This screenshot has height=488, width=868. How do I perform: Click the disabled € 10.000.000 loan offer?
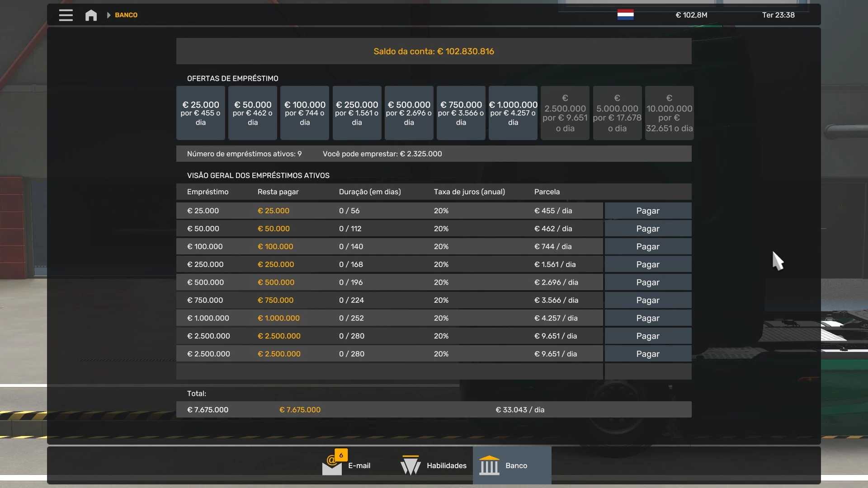click(669, 113)
